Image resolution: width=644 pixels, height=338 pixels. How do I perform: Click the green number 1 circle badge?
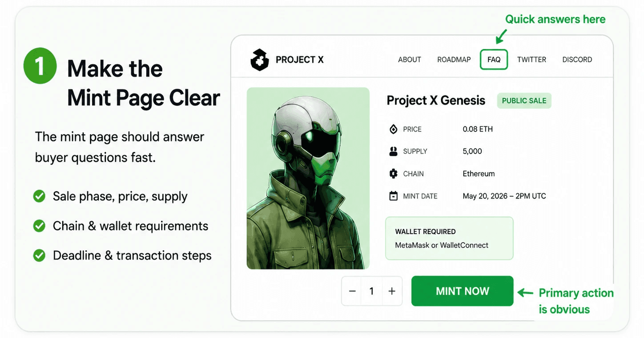(x=40, y=66)
